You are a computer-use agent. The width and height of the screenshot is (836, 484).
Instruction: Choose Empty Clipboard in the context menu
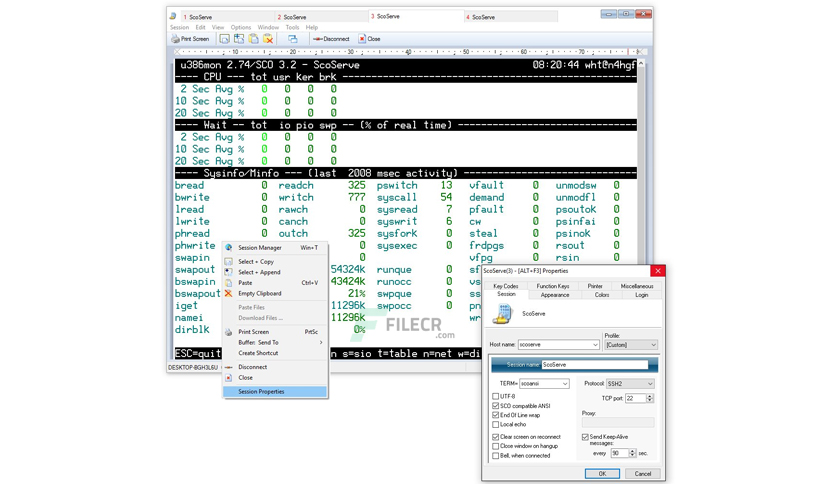(275, 294)
